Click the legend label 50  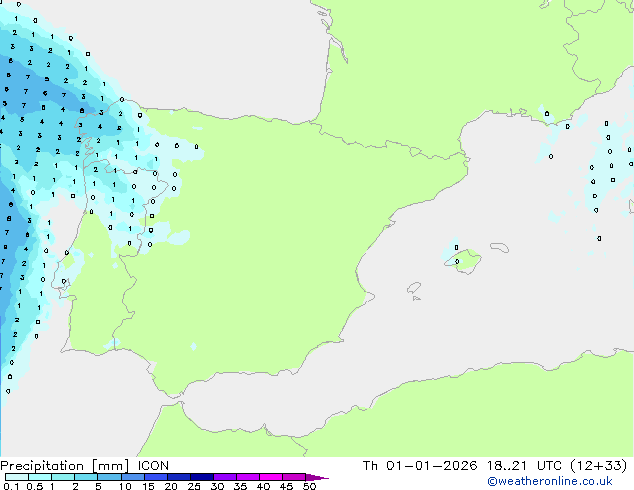pyautogui.click(x=310, y=486)
